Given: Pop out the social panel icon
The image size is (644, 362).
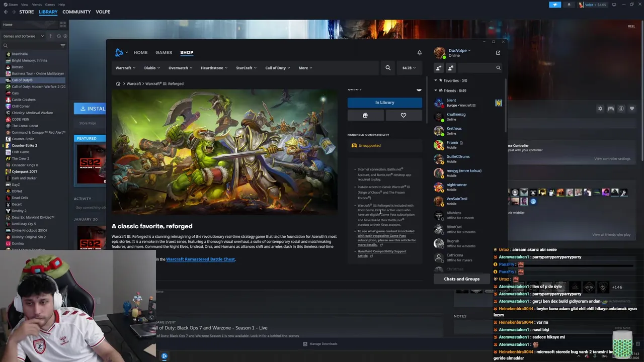Looking at the screenshot, I should click(498, 52).
